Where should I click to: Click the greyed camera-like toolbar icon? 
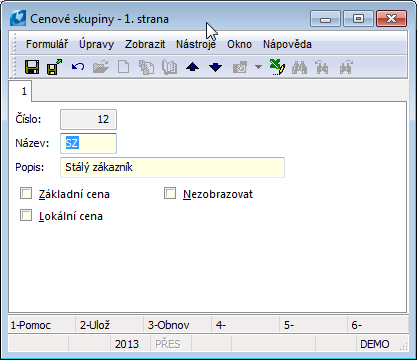point(240,67)
